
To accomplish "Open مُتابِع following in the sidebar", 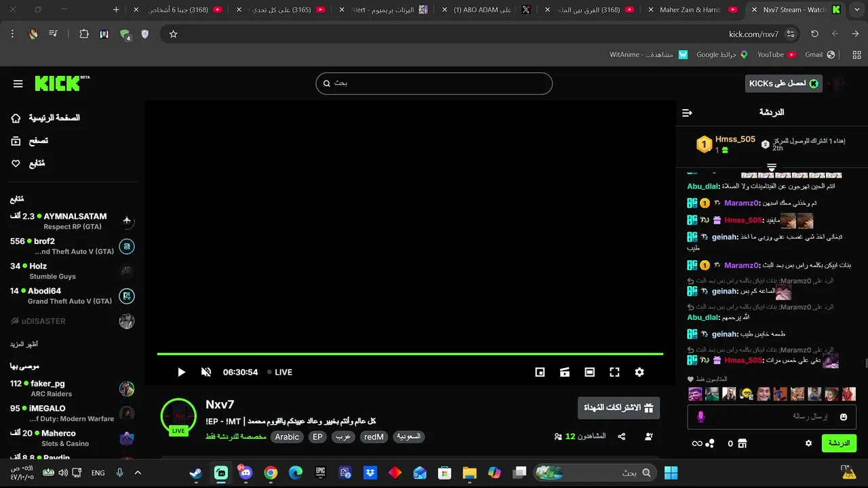I will 28,163.
